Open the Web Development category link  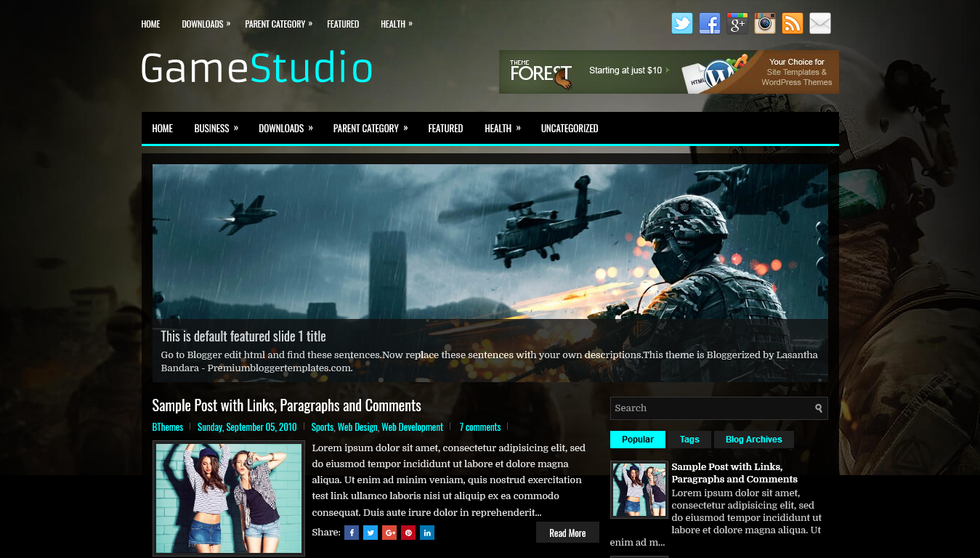click(x=412, y=427)
